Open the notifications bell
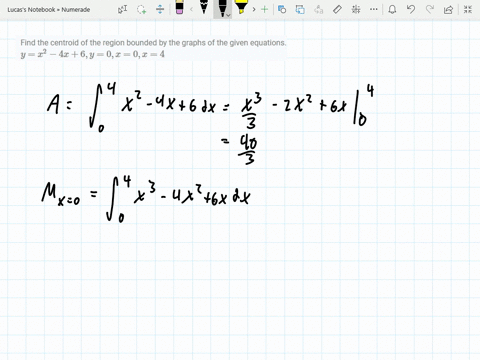Screen dimensions: 480x360 pos(392,9)
